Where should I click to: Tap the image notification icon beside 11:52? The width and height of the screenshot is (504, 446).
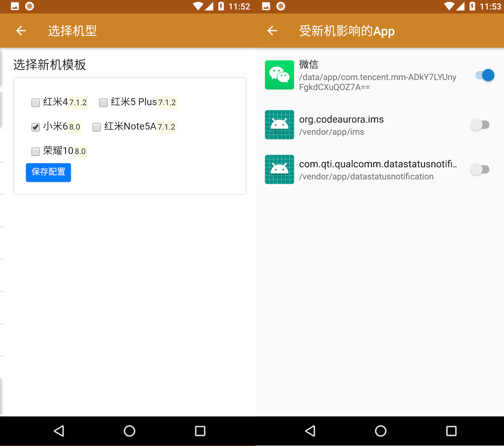pyautogui.click(x=15, y=6)
